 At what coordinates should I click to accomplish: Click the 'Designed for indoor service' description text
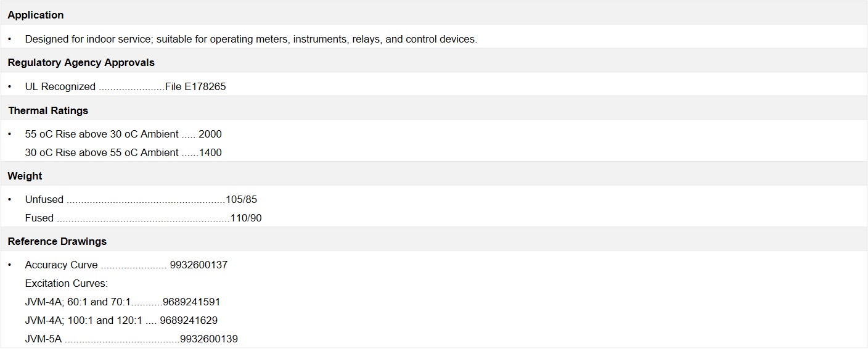[x=251, y=39]
